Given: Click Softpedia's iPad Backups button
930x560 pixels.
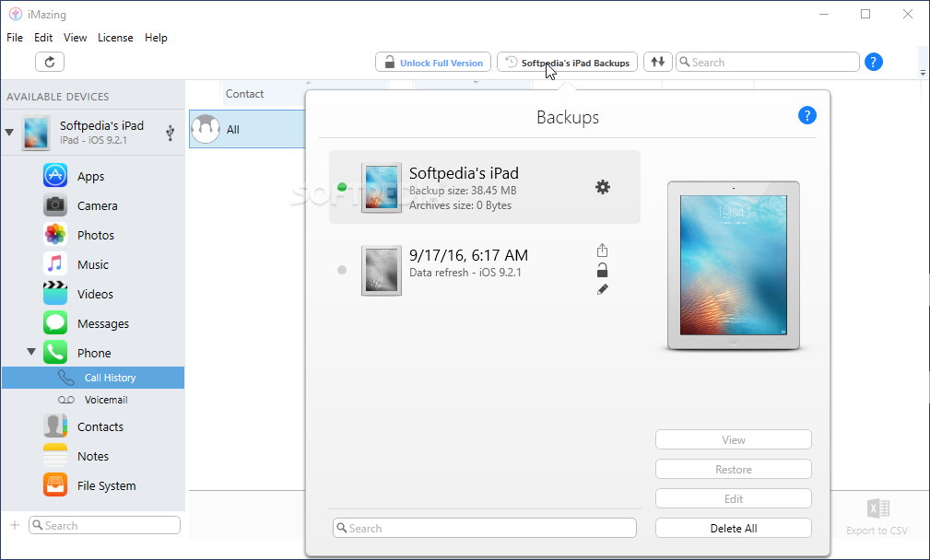Looking at the screenshot, I should [567, 62].
